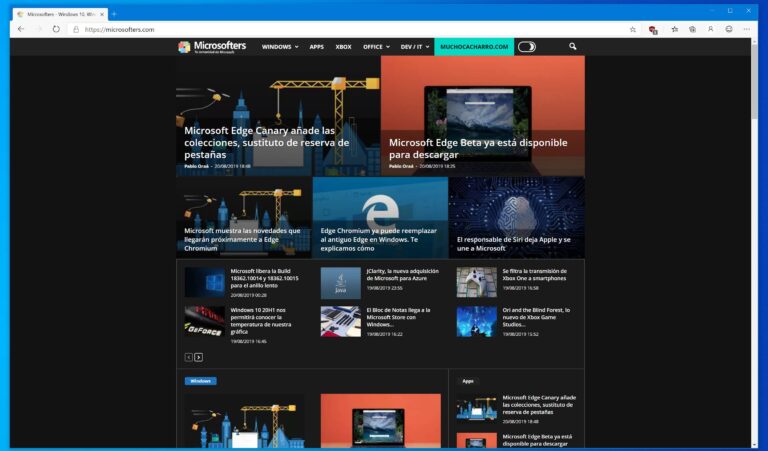This screenshot has width=768, height=451.
Task: Open the site search magnifier icon
Action: click(573, 47)
